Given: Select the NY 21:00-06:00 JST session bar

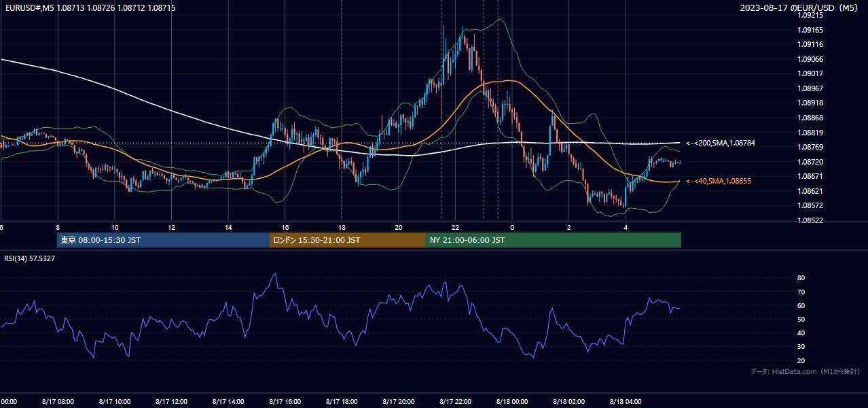Looking at the screenshot, I should tap(554, 240).
